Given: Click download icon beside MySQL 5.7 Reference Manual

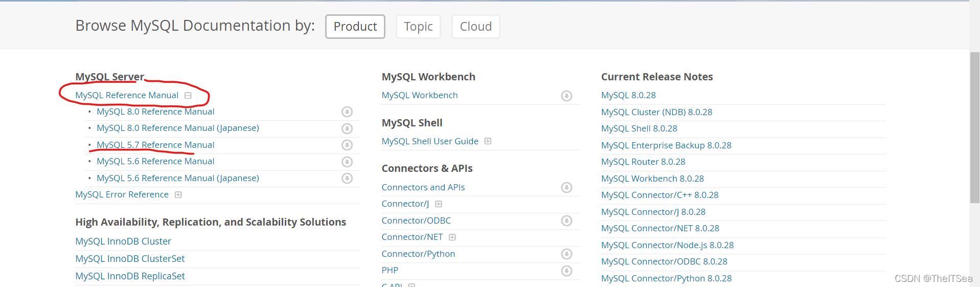Looking at the screenshot, I should [347, 145].
